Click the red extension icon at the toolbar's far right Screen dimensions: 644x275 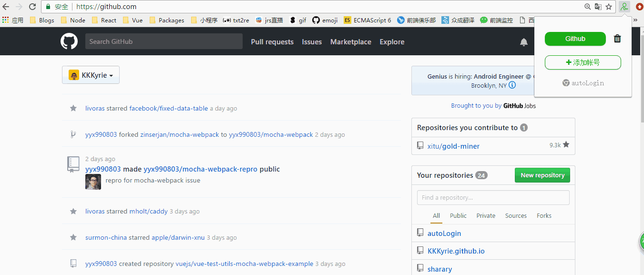coord(639,7)
